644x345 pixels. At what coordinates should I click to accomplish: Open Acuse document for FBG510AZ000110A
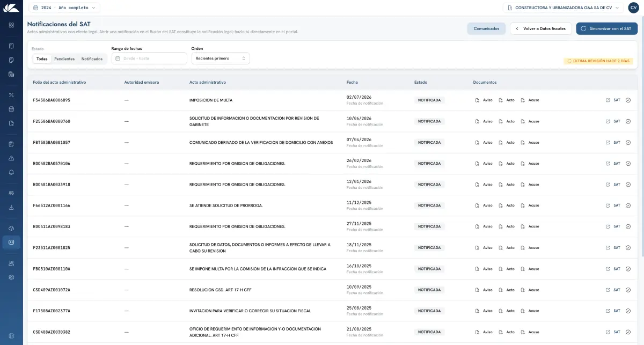point(530,269)
